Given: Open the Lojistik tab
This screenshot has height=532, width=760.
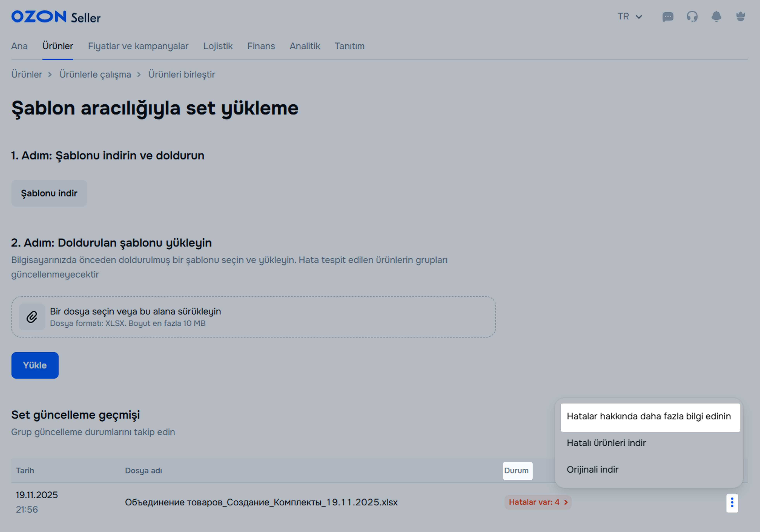Looking at the screenshot, I should [218, 46].
